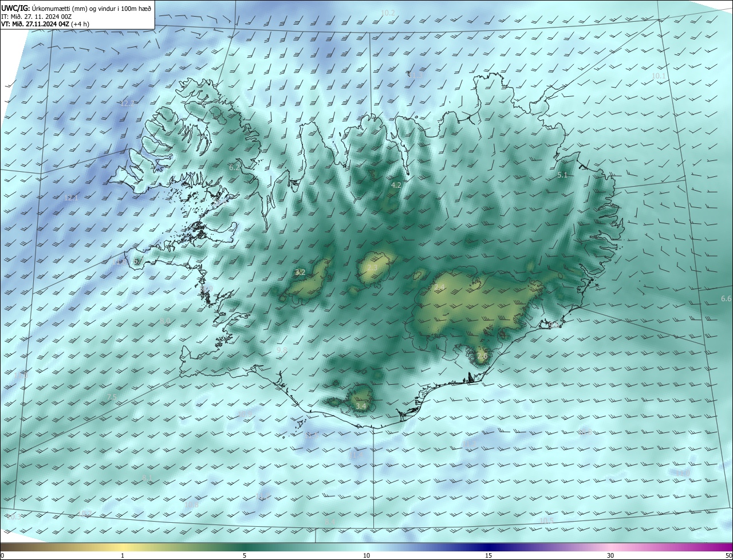Click the title text "Úrkomumætti (mm) og vindur í 100m hæð"

(91, 8)
